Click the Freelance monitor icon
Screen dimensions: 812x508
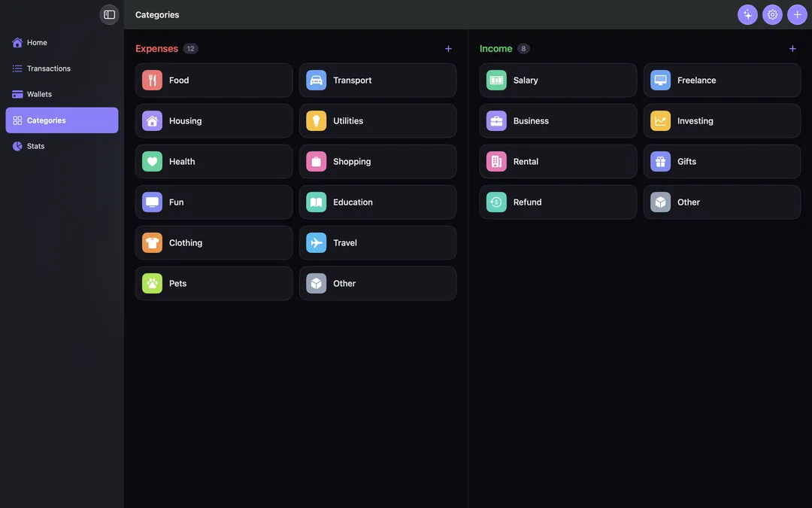pyautogui.click(x=660, y=81)
